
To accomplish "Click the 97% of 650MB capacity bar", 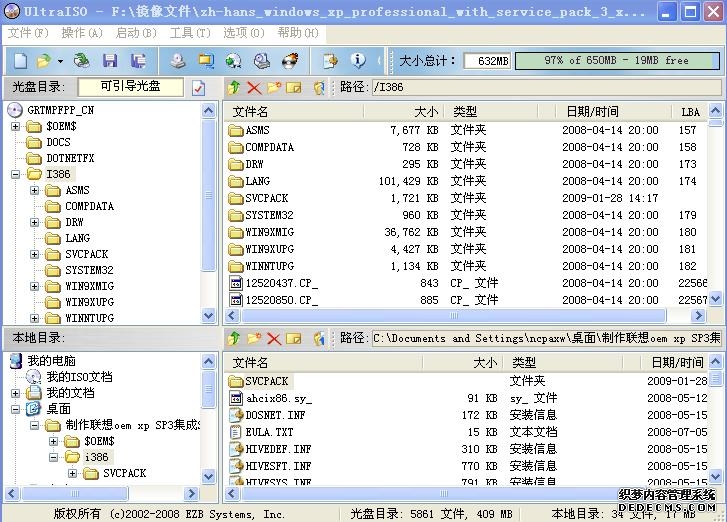I will pos(617,61).
